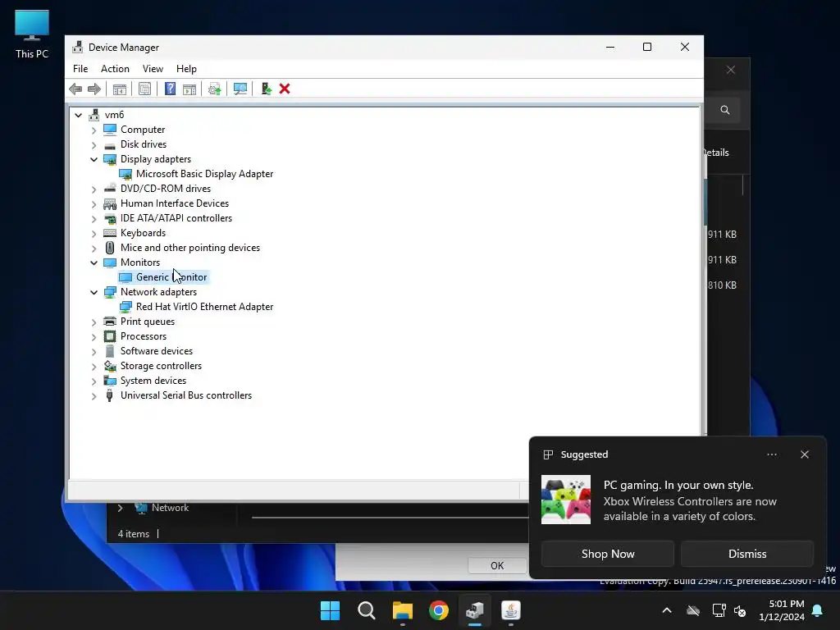Open the This PC desktop icon
The width and height of the screenshot is (840, 630).
tap(32, 34)
